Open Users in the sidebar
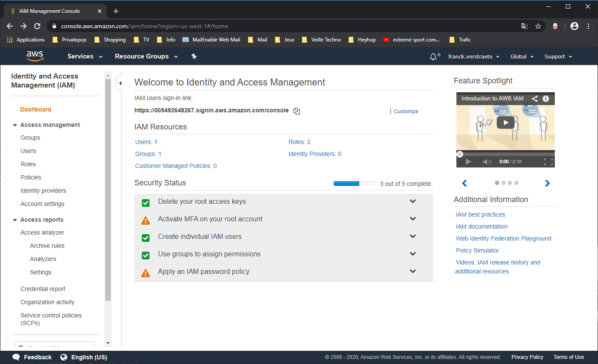The width and height of the screenshot is (598, 364). [28, 151]
